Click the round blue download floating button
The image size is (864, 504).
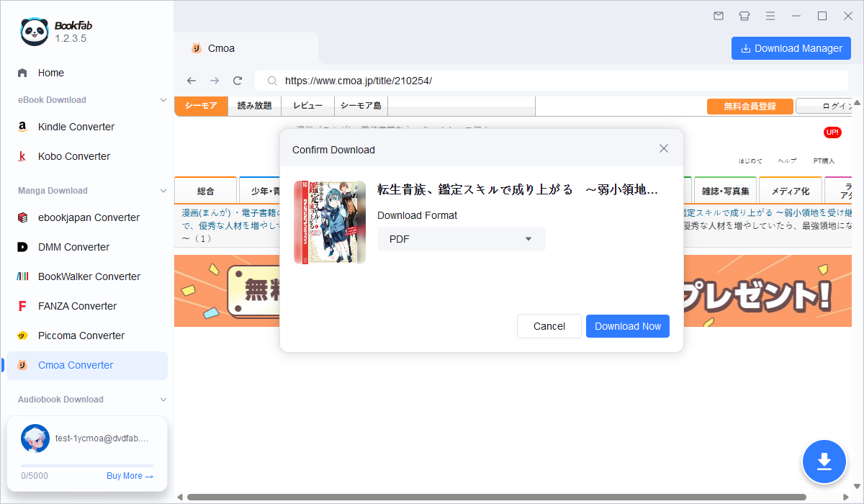click(824, 461)
